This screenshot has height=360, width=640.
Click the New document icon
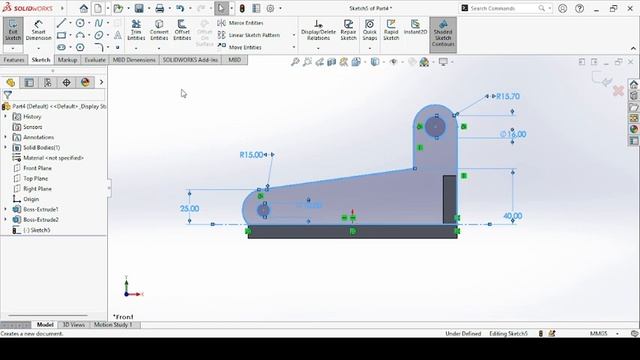point(98,8)
